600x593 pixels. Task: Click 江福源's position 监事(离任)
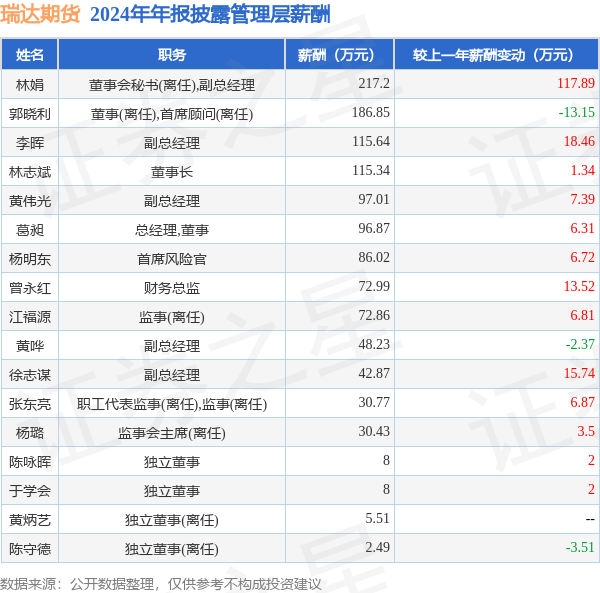click(x=172, y=317)
